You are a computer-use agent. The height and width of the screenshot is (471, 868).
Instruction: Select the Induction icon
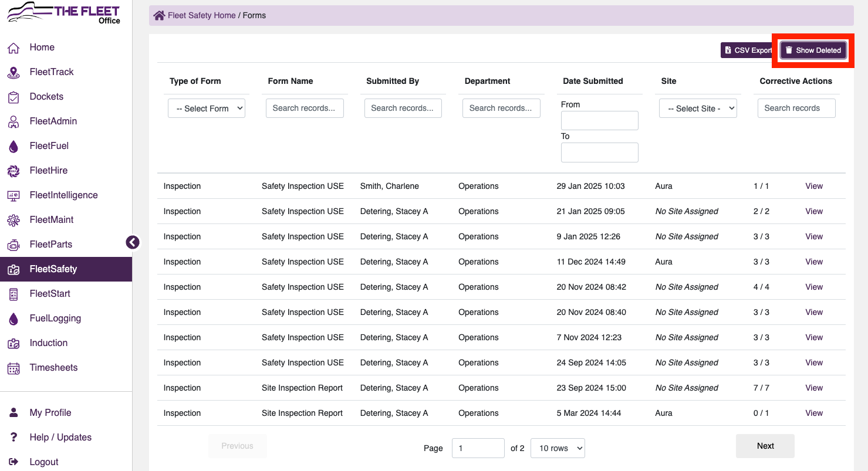pyautogui.click(x=13, y=344)
